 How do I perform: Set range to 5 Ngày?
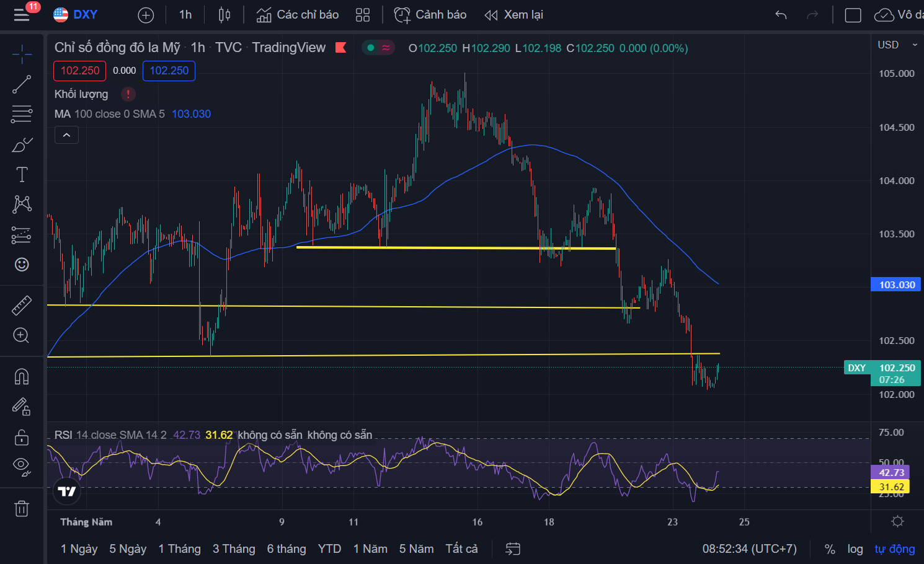pyautogui.click(x=128, y=549)
